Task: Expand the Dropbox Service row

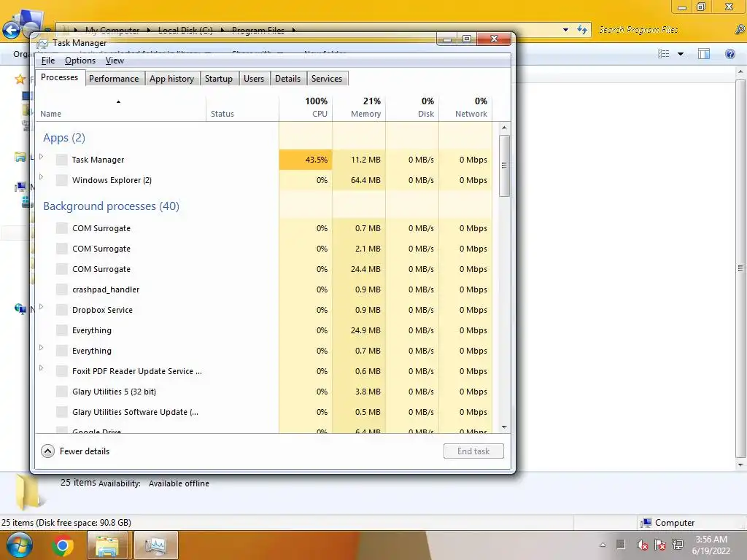Action: (42, 307)
